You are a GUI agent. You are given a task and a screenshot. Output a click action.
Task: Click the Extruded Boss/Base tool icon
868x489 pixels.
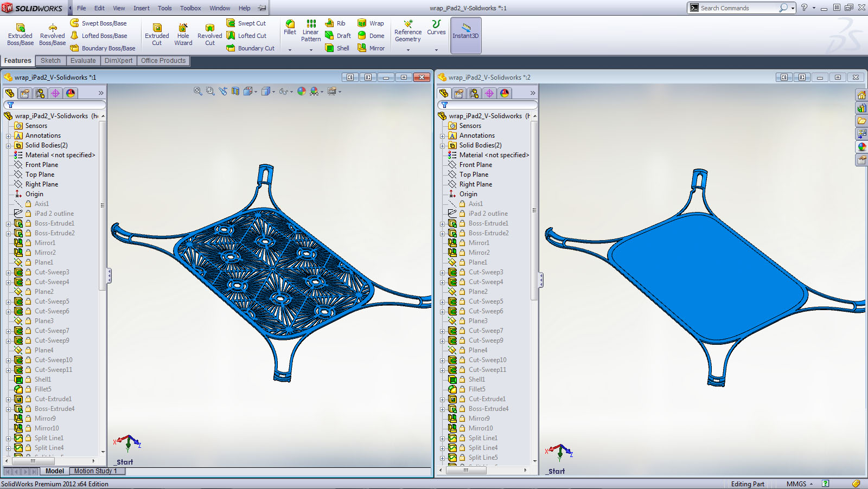pyautogui.click(x=20, y=28)
